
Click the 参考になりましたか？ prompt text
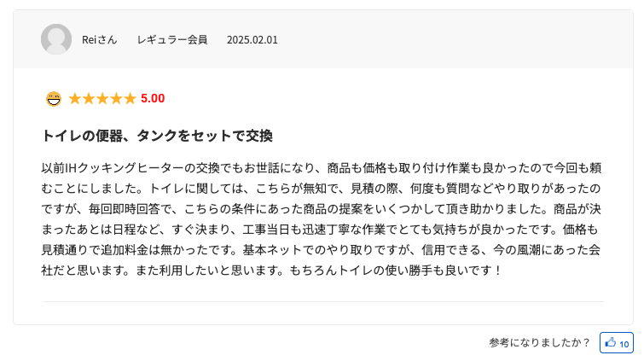coord(539,343)
